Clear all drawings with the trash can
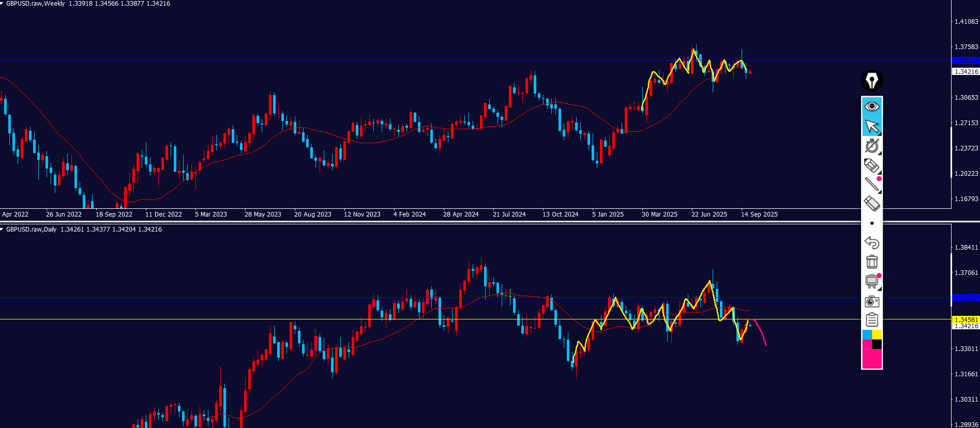The image size is (980, 428). [871, 262]
